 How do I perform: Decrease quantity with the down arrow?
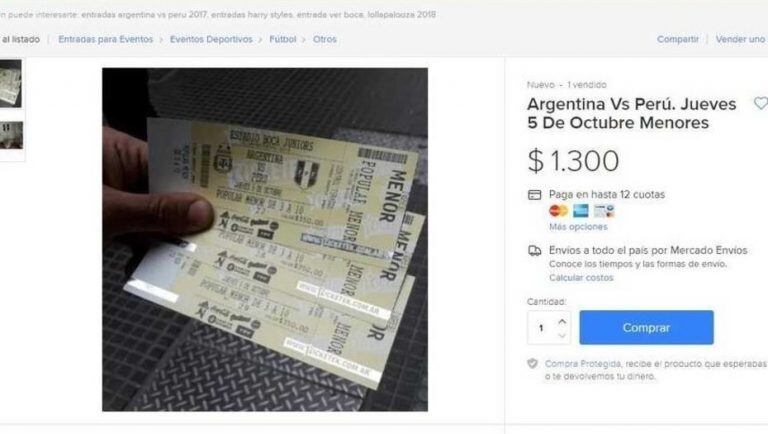click(x=562, y=336)
